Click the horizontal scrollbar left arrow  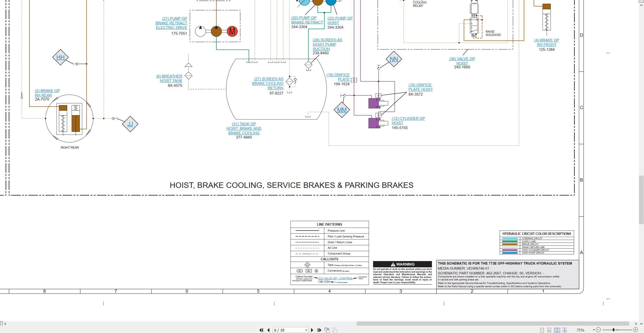[5, 324]
